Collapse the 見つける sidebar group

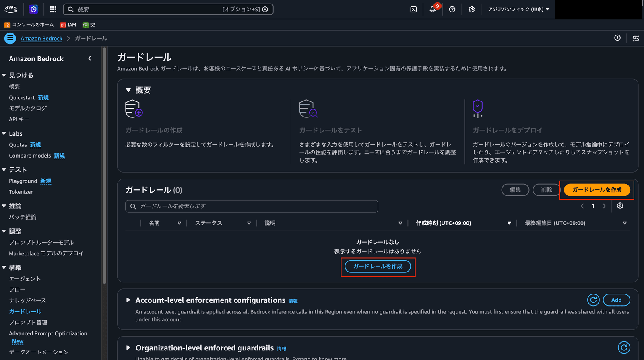pos(4,75)
